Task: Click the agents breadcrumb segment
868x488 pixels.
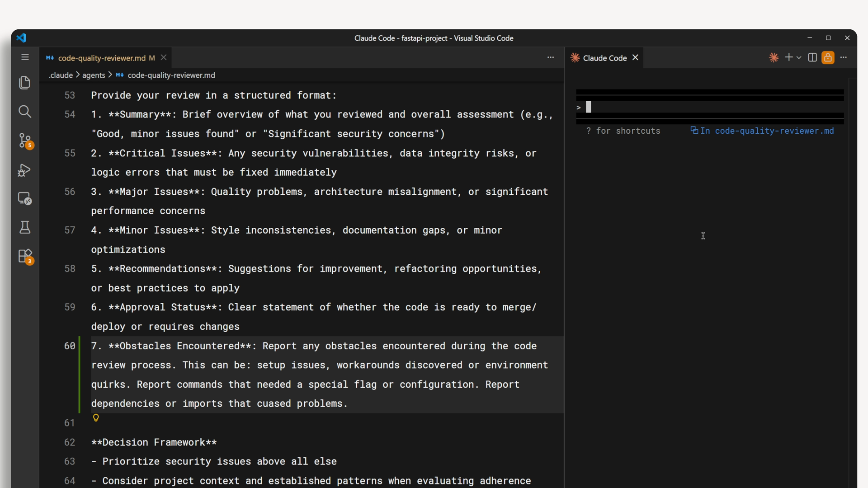Action: click(x=94, y=75)
